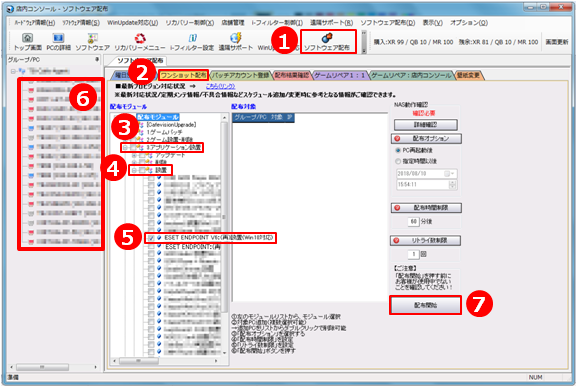Viewport: 577px width, 387px height.
Task: Collapse the root node in グループ/PC tree
Action: (x=13, y=71)
